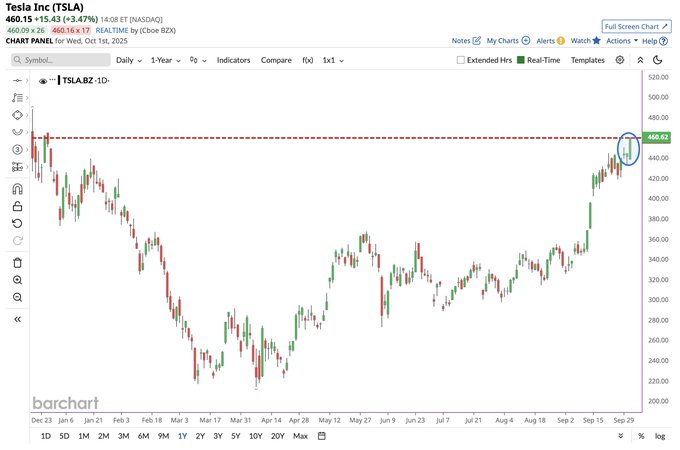Select the 5Y range tab
The image size is (680, 450).
click(235, 436)
